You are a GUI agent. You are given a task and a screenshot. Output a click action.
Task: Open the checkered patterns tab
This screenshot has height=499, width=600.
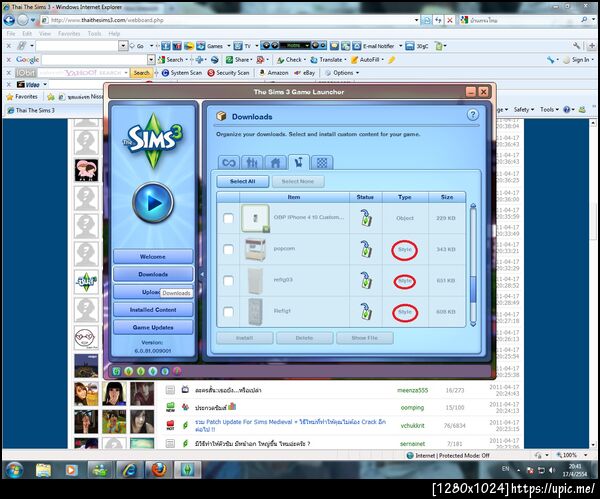click(x=322, y=163)
